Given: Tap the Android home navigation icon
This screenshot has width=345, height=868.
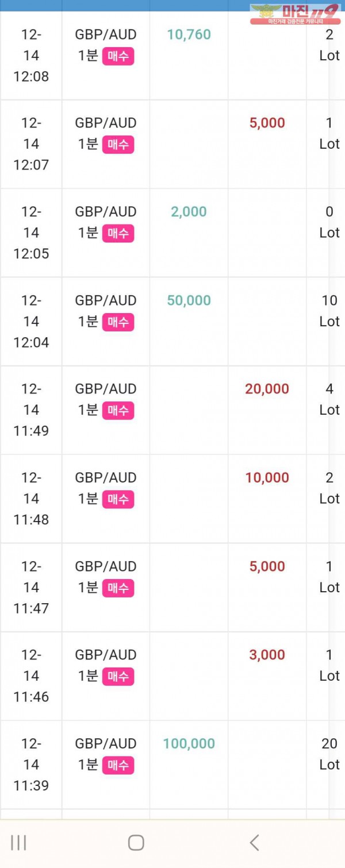Looking at the screenshot, I should [136, 843].
